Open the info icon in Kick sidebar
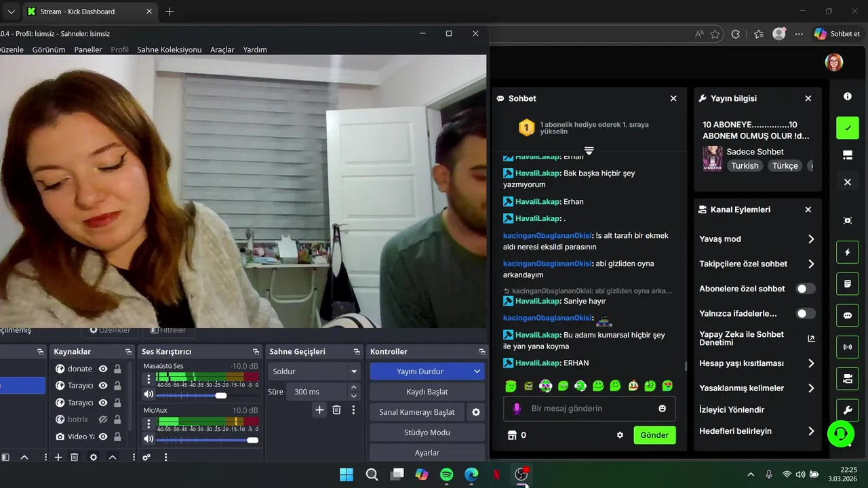868x488 pixels. pyautogui.click(x=847, y=96)
